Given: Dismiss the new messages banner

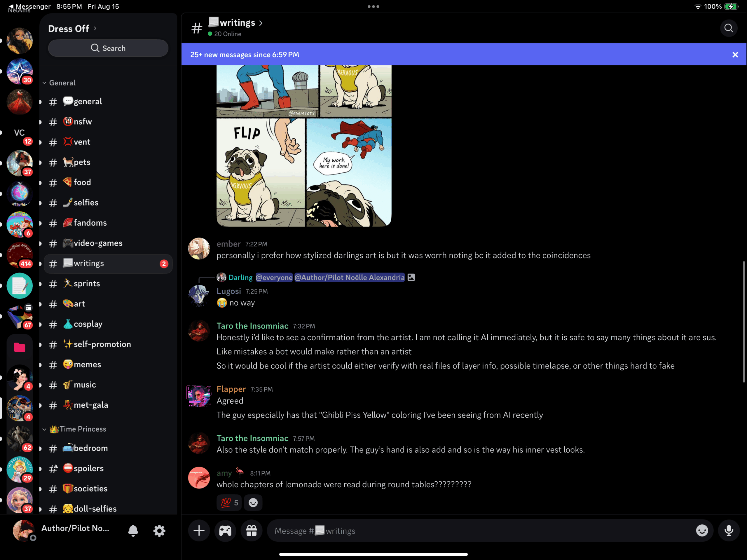Looking at the screenshot, I should [735, 55].
